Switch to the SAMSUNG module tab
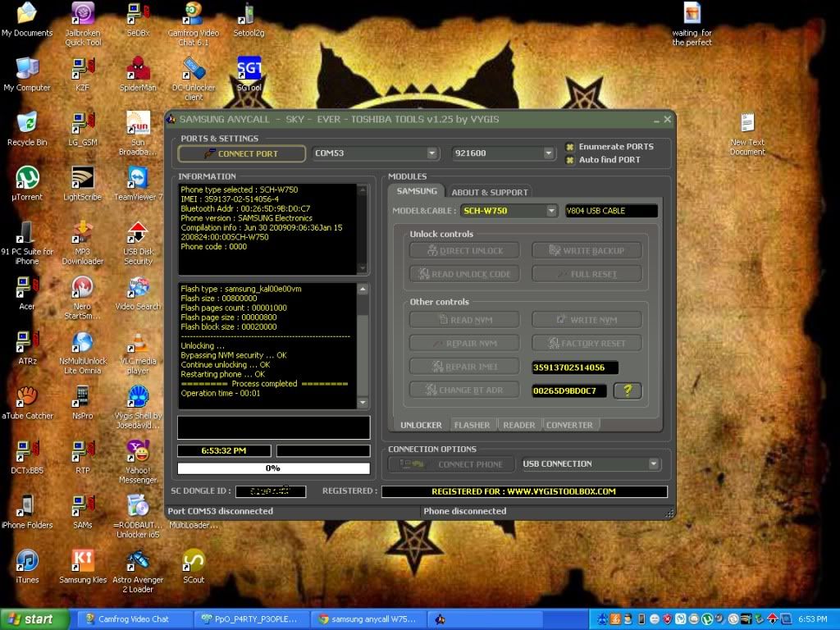The image size is (840, 630). pos(417,191)
